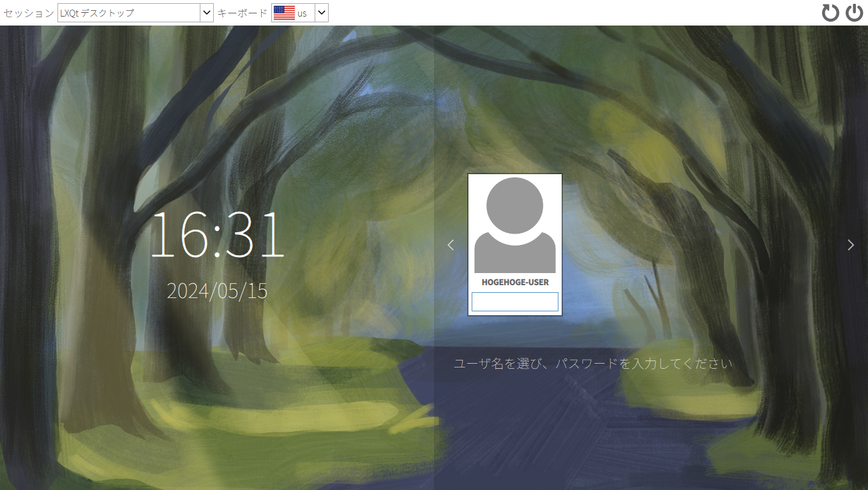The image size is (868, 490).
Task: Click the HOGEHOGE-USER name label
Action: [515, 282]
